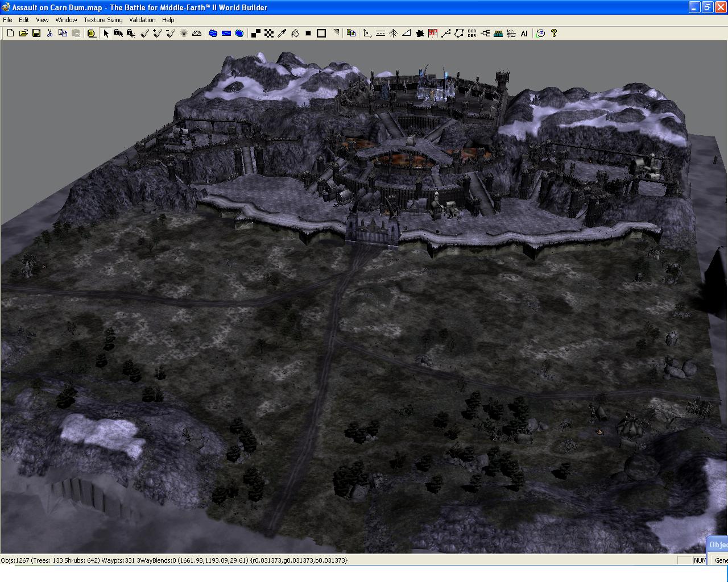Click the grid split icon beside AI

pyautogui.click(x=511, y=34)
